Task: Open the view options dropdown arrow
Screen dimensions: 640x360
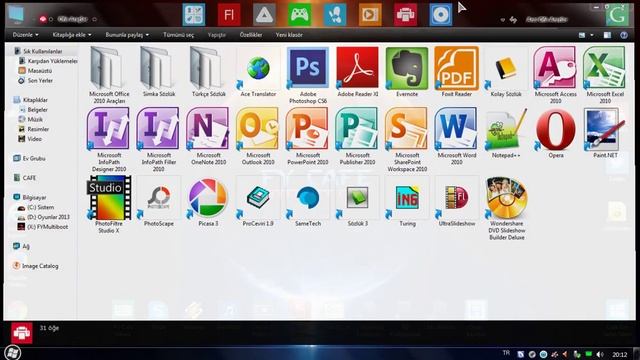Action: click(592, 36)
